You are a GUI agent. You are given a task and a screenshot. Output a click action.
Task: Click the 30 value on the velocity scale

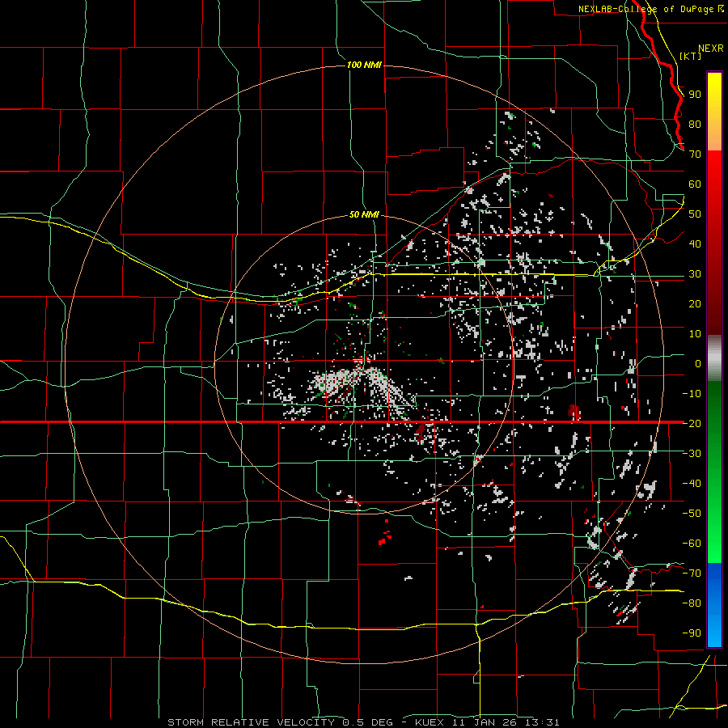coord(695,274)
